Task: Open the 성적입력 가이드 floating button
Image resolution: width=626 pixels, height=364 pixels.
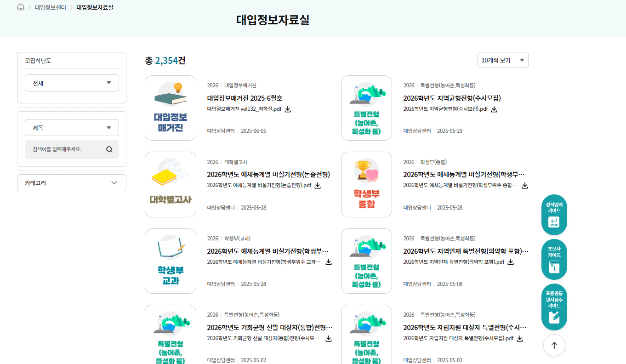Action: coord(554,214)
